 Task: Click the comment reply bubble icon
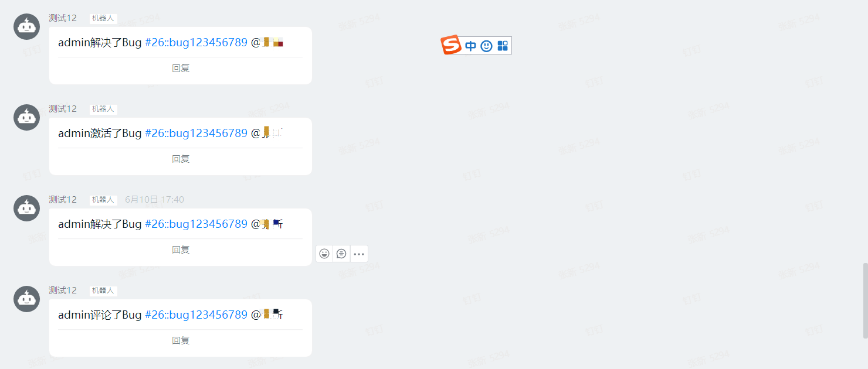click(x=341, y=254)
